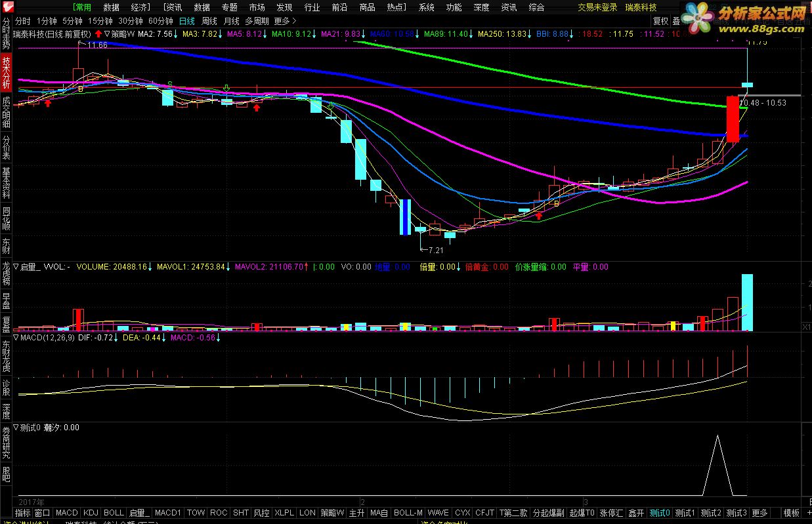Screen dimensions: 812x524
Task: Switch to 15分钟 period
Action: 100,21
